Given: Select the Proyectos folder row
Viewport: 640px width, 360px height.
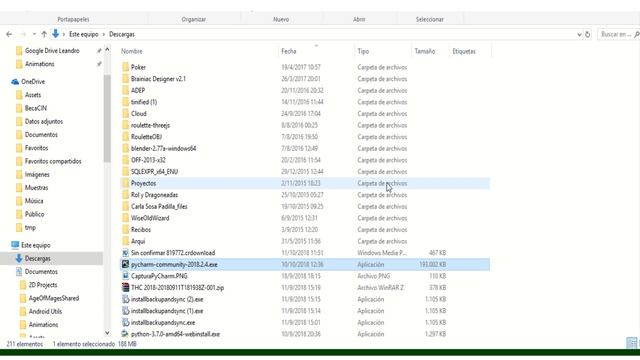Looking at the screenshot, I should coord(305,183).
